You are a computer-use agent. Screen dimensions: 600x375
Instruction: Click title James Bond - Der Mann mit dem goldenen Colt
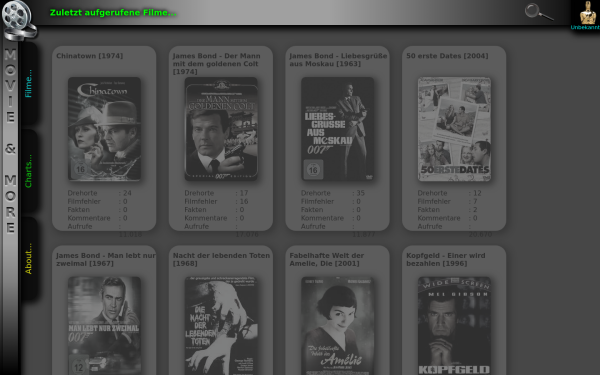[x=217, y=64]
